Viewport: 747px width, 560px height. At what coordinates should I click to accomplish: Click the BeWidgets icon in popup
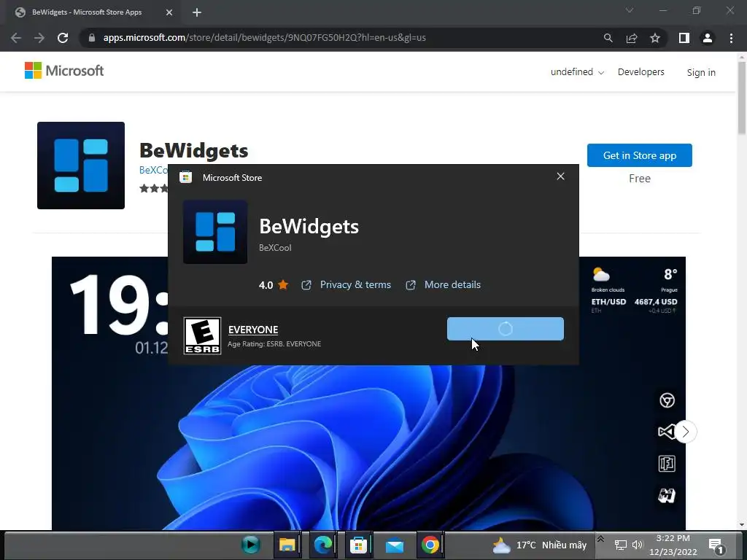point(215,232)
